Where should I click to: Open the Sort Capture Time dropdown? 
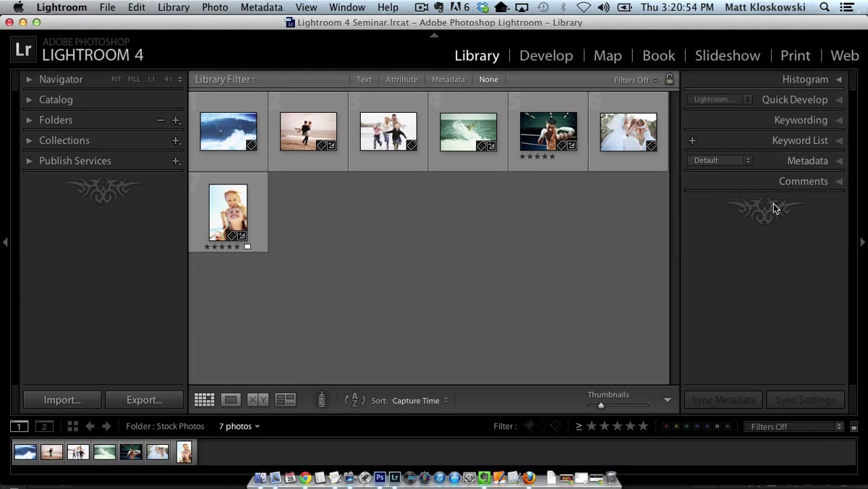pos(420,401)
